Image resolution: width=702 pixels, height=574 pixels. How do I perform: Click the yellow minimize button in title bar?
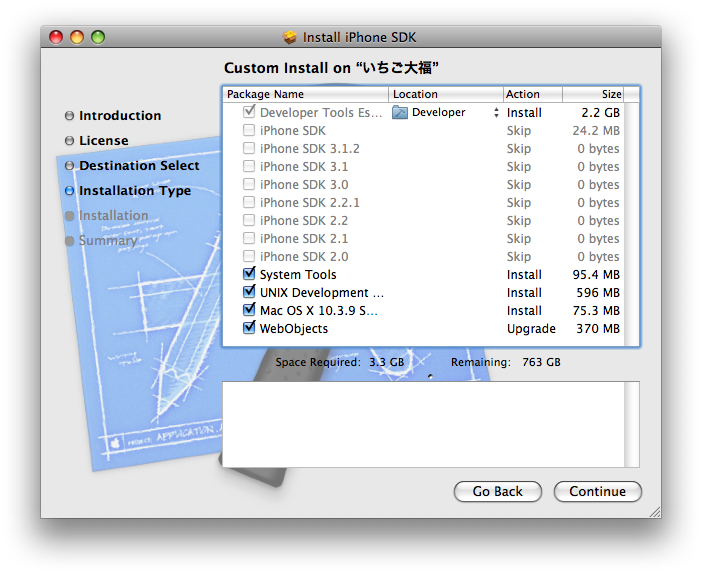(x=77, y=37)
